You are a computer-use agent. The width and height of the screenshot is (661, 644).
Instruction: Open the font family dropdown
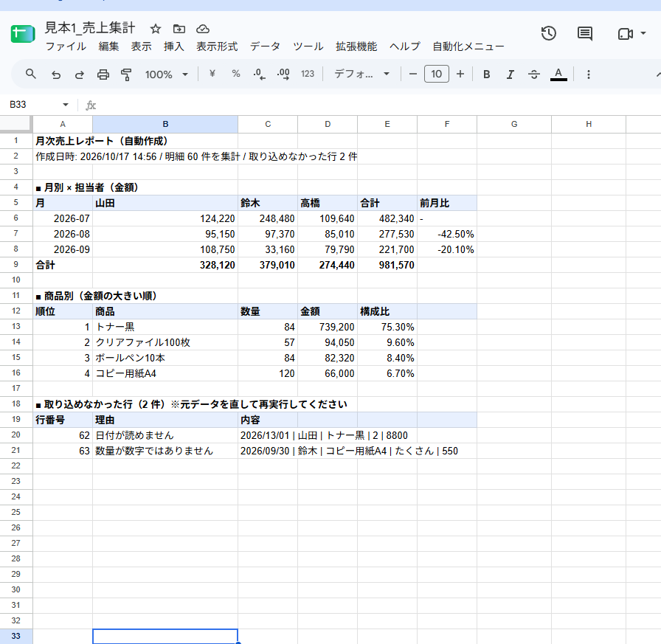[x=361, y=75]
